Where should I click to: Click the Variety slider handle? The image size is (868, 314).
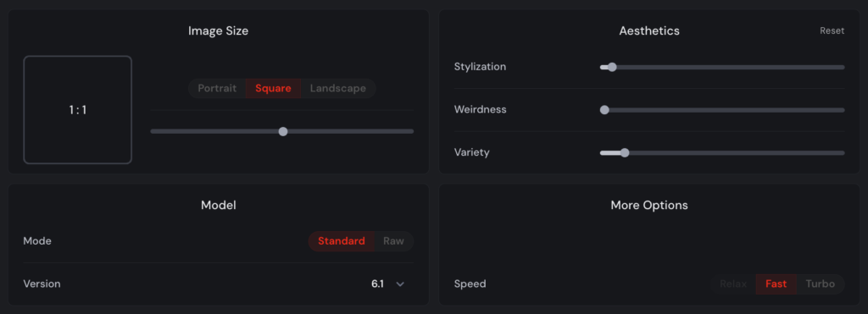click(x=625, y=152)
